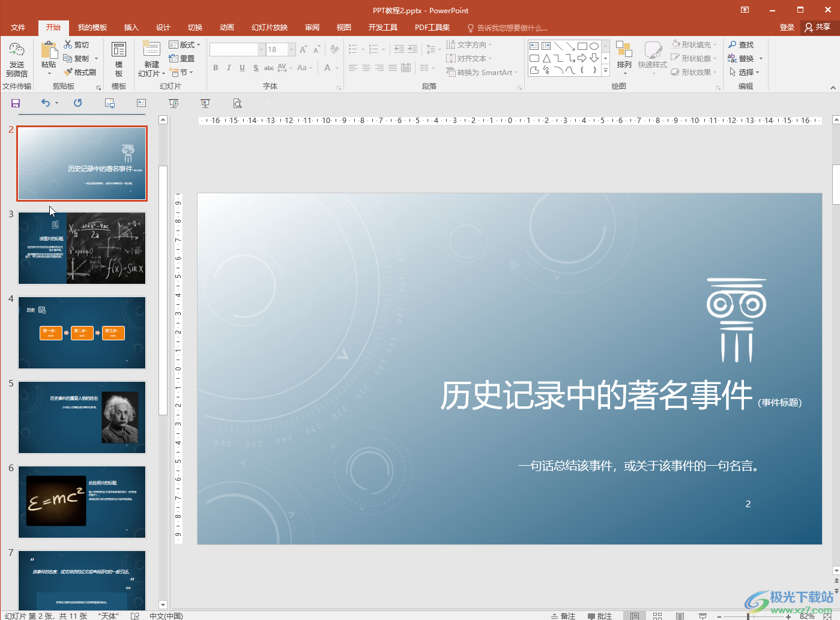Switch to the PDF工具集 tab
Screen dimensions: 840x620
click(432, 28)
